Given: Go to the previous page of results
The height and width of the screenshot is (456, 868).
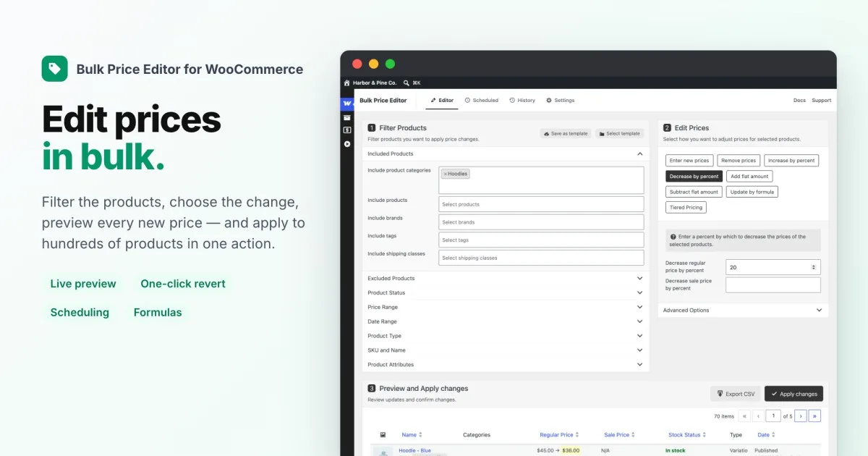Looking at the screenshot, I should [757, 416].
